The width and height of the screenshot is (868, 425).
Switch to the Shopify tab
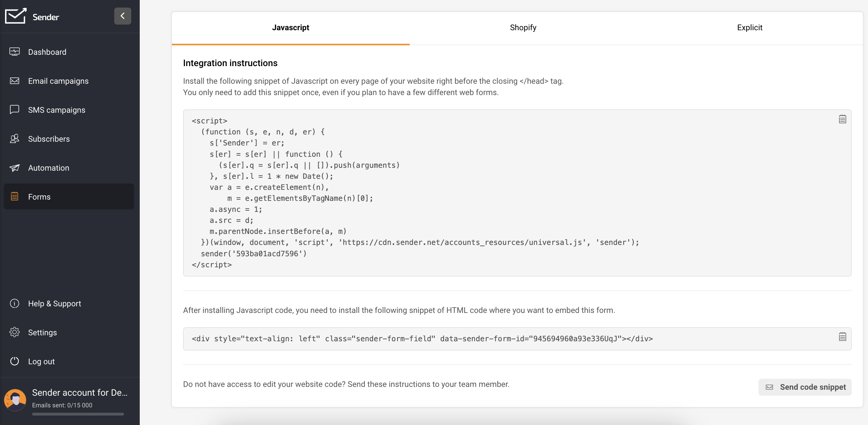[x=523, y=28]
